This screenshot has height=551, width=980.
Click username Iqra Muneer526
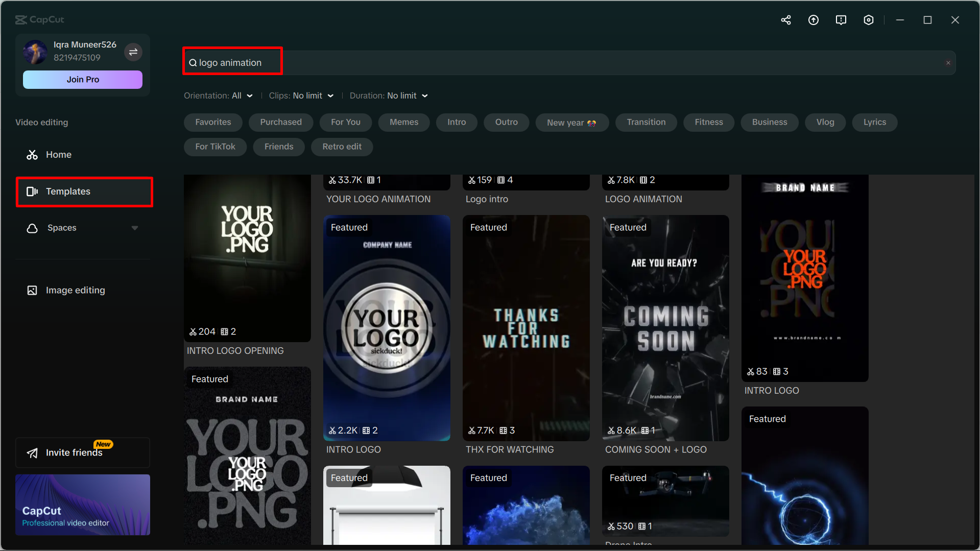click(x=85, y=45)
